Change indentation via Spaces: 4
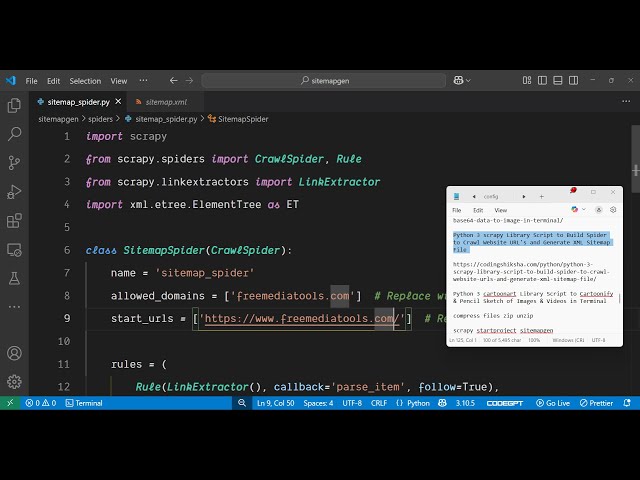The width and height of the screenshot is (640, 480). 318,403
